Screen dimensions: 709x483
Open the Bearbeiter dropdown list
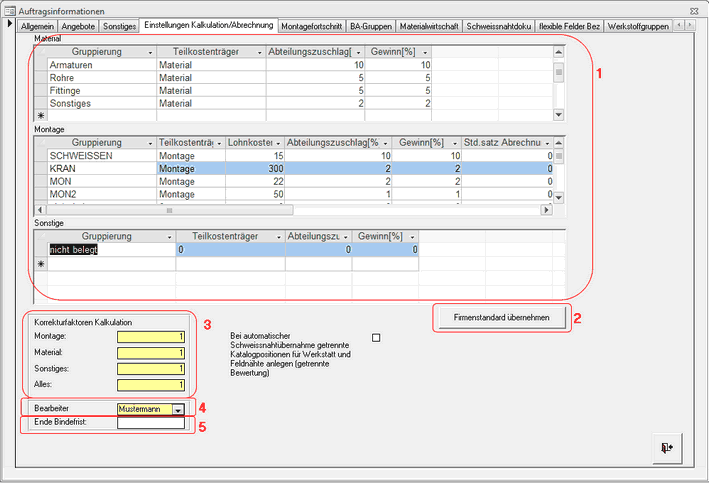(x=177, y=409)
